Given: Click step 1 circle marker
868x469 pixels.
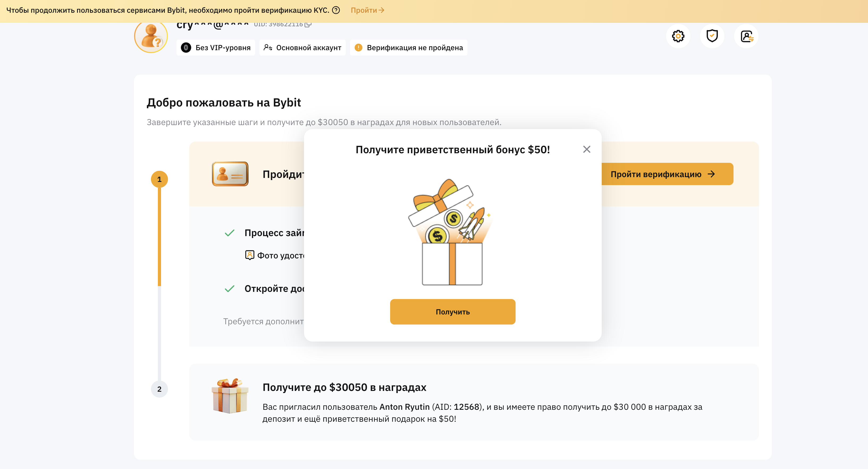Looking at the screenshot, I should 159,179.
